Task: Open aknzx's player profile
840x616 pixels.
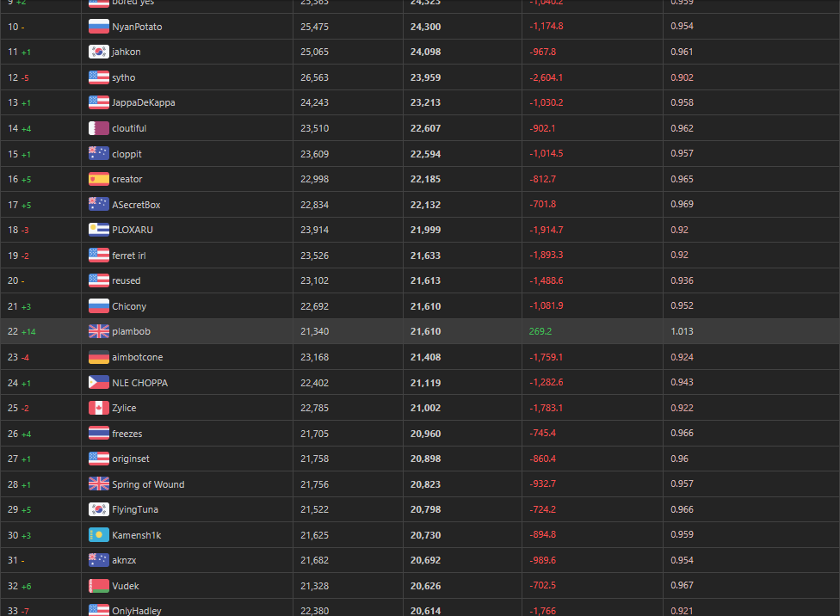Action: point(124,560)
